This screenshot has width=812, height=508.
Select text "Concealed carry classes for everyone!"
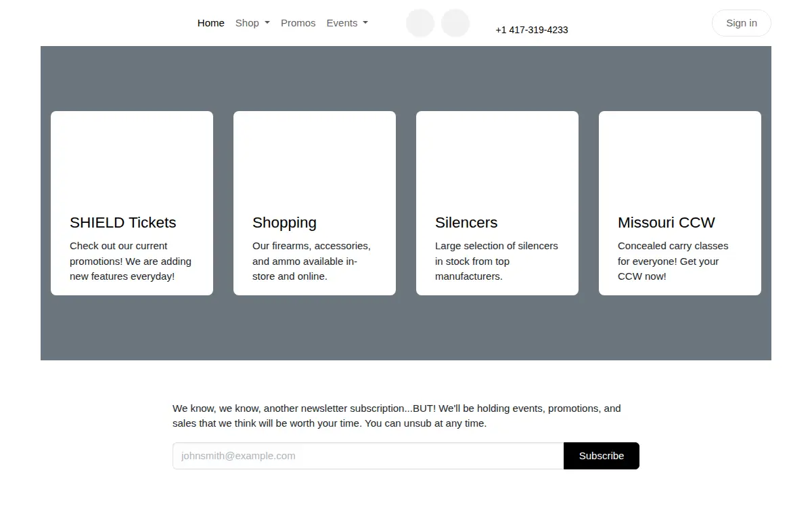pos(673,253)
